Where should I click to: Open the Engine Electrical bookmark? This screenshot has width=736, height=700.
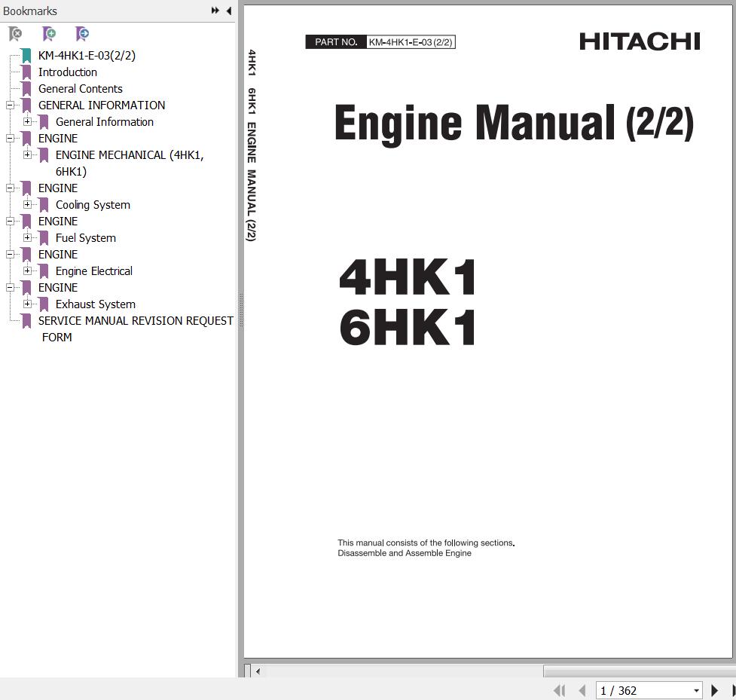pyautogui.click(x=94, y=271)
